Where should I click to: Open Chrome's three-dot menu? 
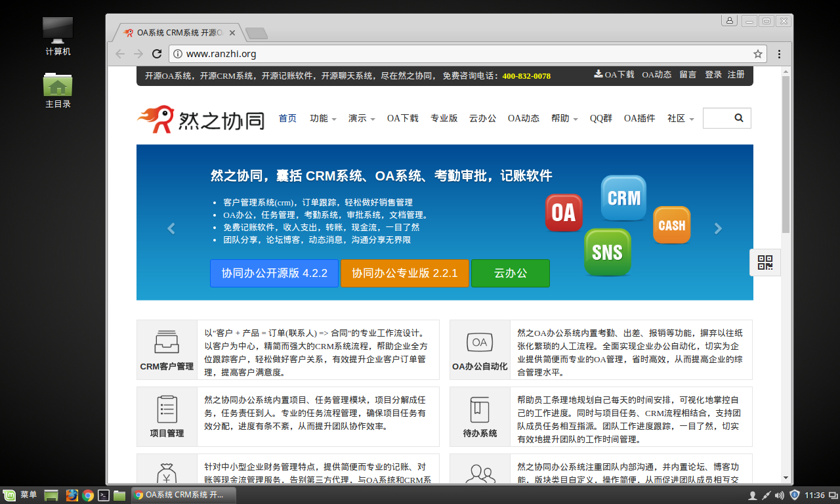pyautogui.click(x=779, y=54)
